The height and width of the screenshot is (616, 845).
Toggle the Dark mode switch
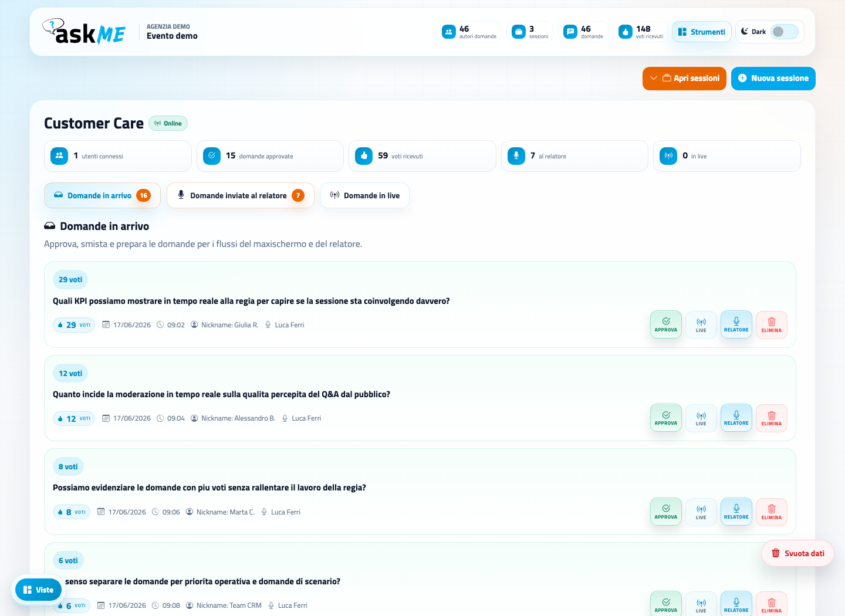coord(785,32)
